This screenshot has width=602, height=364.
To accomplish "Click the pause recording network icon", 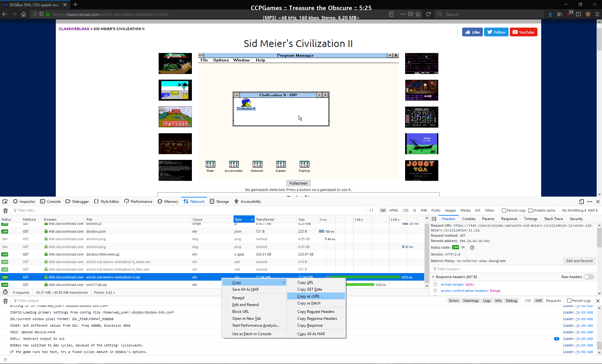I will [x=371, y=211].
